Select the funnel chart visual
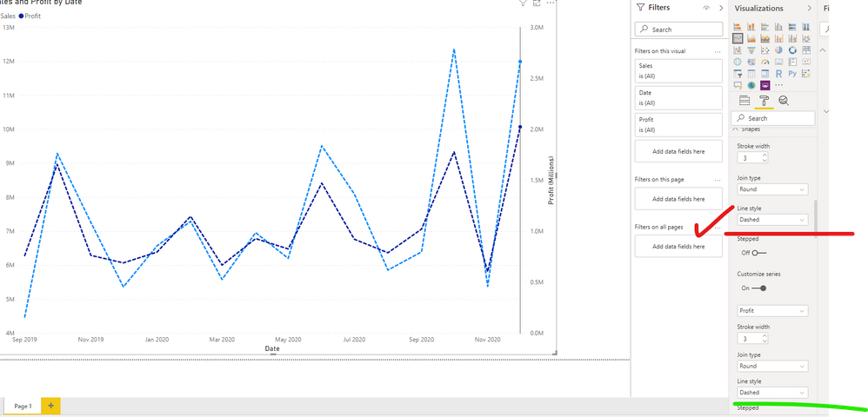This screenshot has width=868, height=417. (x=751, y=50)
